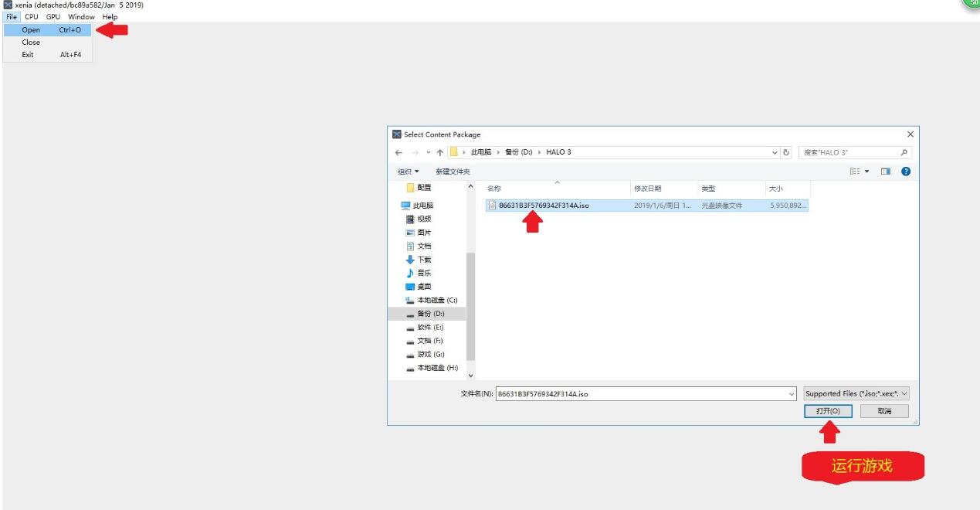The width and height of the screenshot is (980, 510).
Task: Click the 搜索 HALO 3 search field
Action: [848, 152]
